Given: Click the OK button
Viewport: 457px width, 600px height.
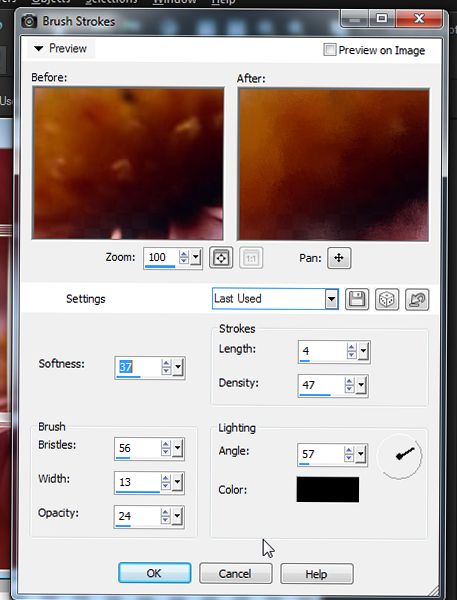Looking at the screenshot, I should tap(155, 573).
